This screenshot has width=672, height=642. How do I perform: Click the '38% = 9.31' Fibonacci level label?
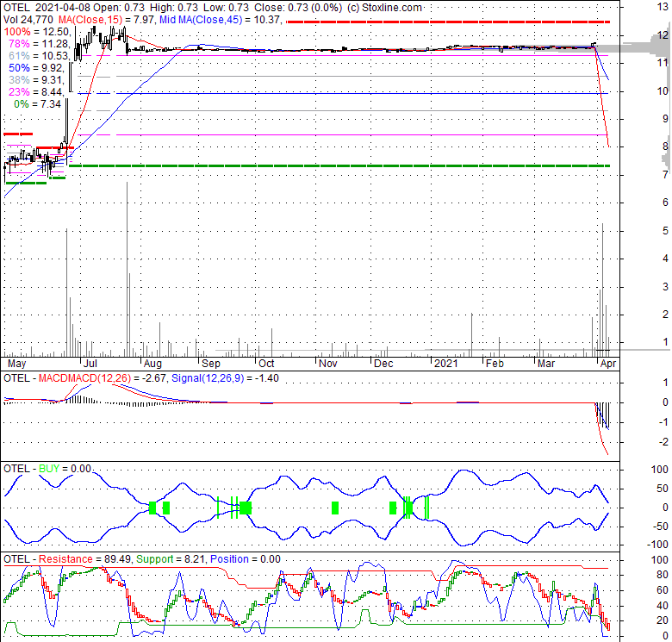pos(36,80)
